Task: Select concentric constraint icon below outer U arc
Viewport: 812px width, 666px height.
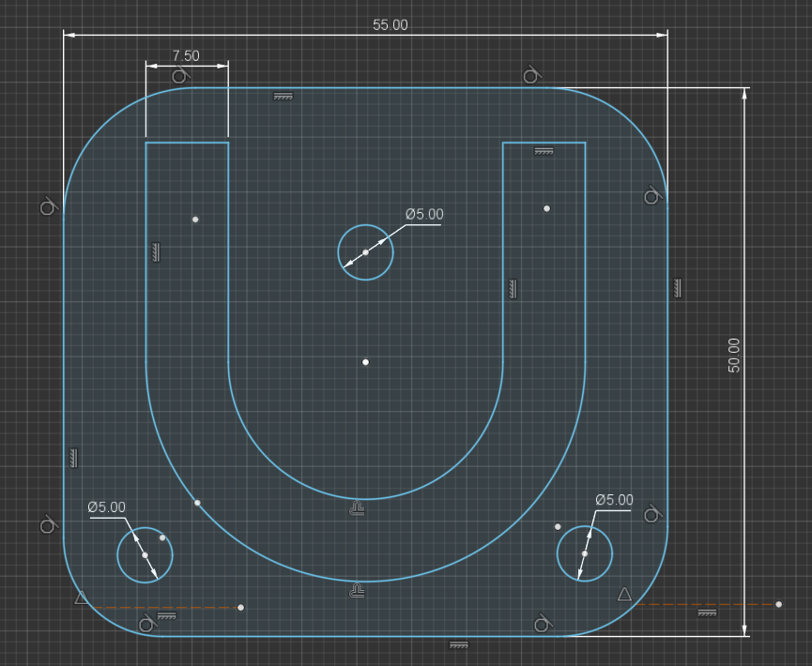Action: pyautogui.click(x=357, y=590)
